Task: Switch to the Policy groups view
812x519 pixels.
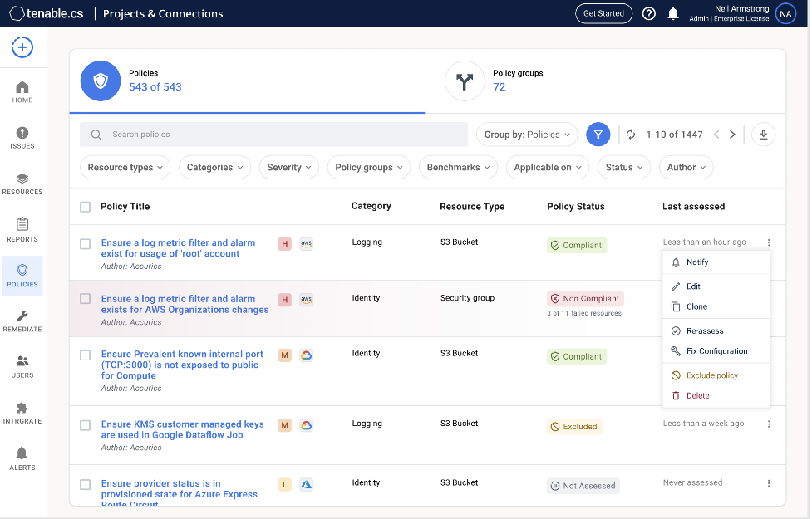Action: [499, 81]
